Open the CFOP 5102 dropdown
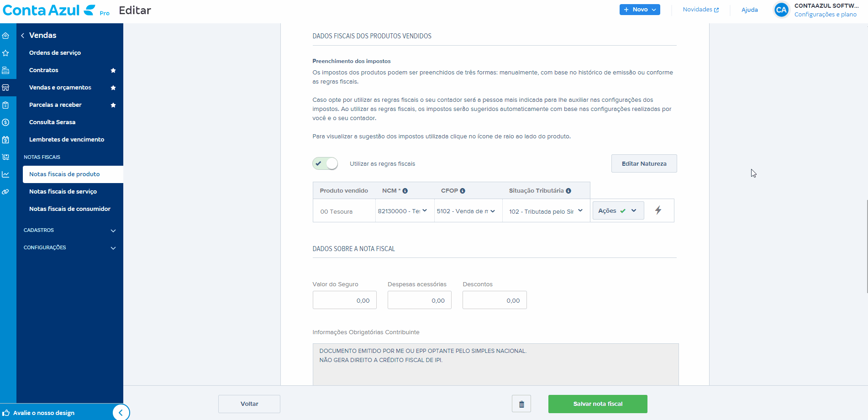This screenshot has width=868, height=420. point(466,211)
